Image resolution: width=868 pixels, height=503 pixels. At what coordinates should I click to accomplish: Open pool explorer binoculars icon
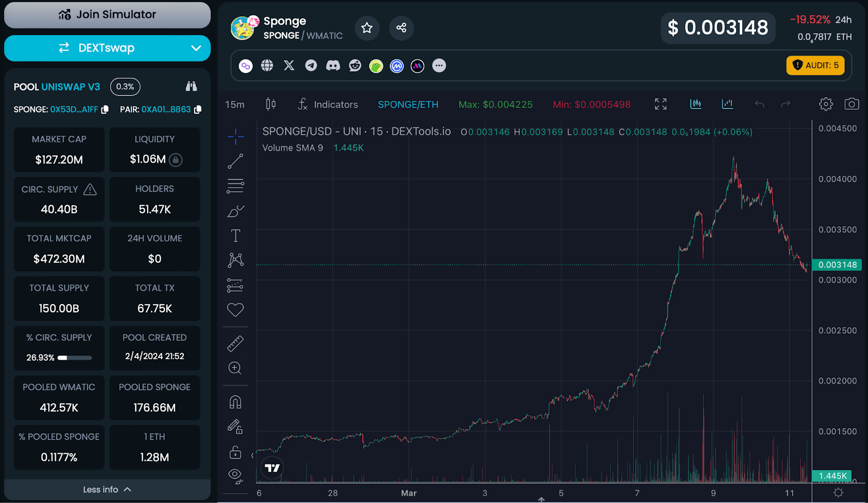tap(191, 86)
